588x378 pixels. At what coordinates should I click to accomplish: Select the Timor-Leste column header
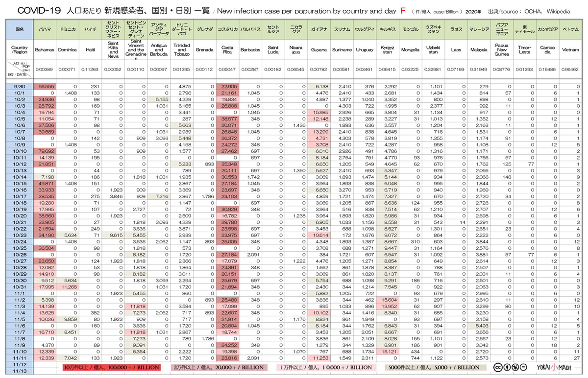(524, 50)
